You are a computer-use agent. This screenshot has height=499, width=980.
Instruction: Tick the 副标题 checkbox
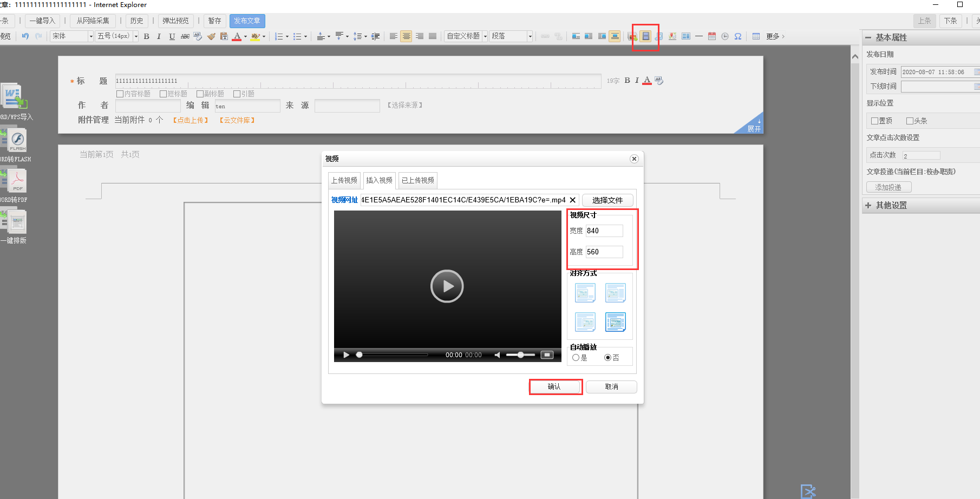click(x=200, y=94)
